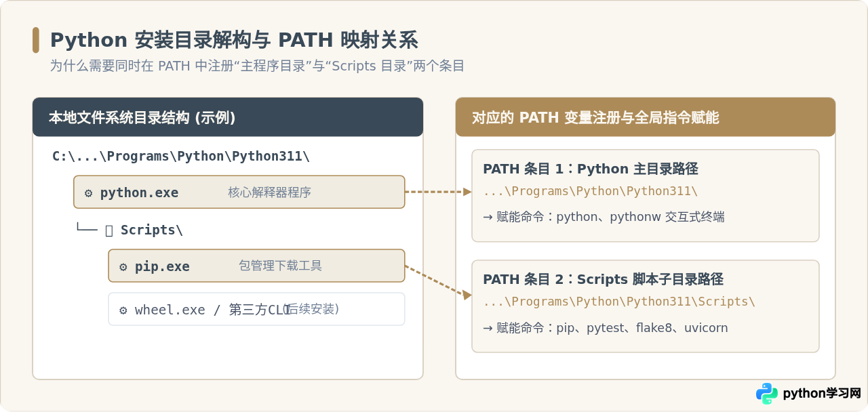Click the Python logo at bottom right
This screenshot has height=412, width=868.
coord(767,394)
